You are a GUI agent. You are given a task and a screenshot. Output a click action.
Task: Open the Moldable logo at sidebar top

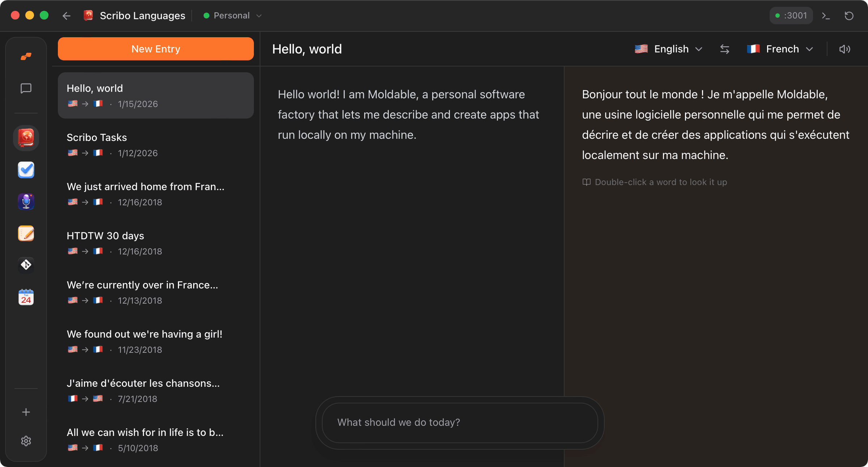click(x=26, y=56)
